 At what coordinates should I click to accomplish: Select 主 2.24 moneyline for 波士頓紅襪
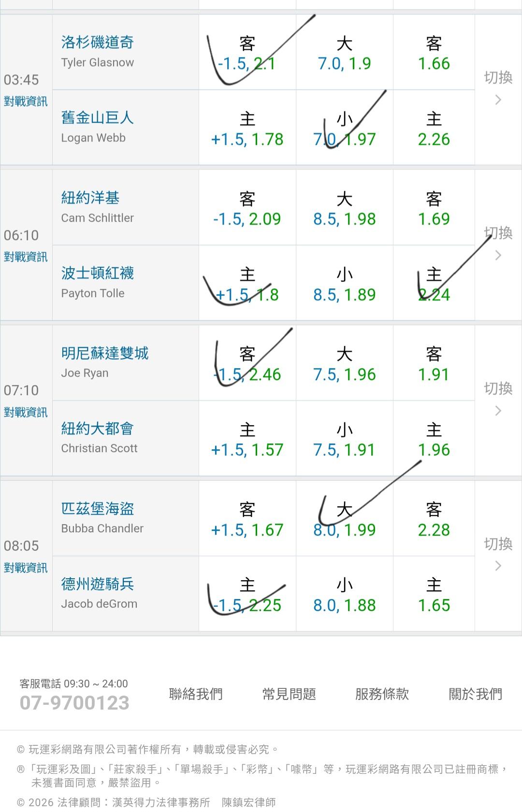(x=434, y=285)
